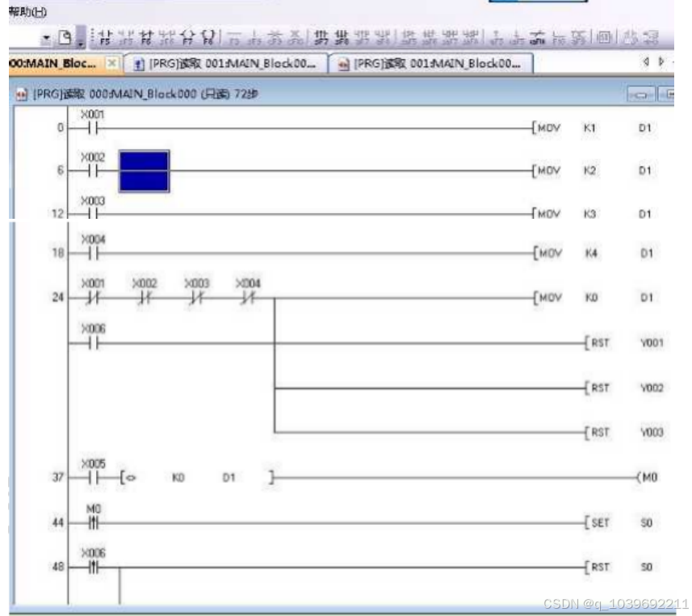Click the saF5 pulse contact tool
The image size is (692, 616).
[409, 38]
